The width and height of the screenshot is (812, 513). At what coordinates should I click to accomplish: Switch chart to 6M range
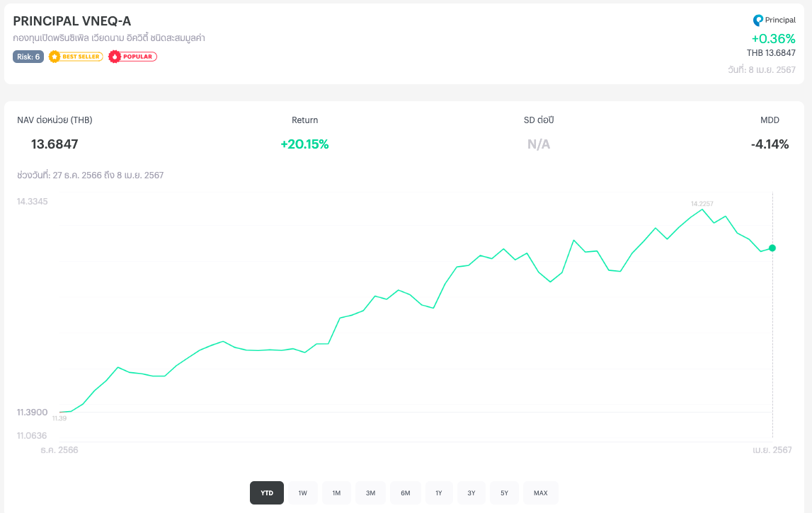click(x=406, y=492)
